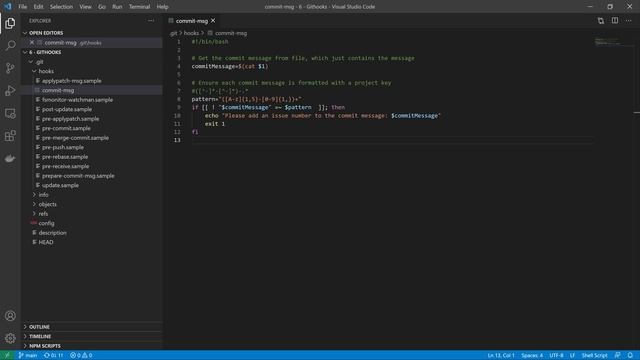Open editor More Actions ellipsis
Image resolution: width=640 pixels, height=360 pixels.
[629, 20]
